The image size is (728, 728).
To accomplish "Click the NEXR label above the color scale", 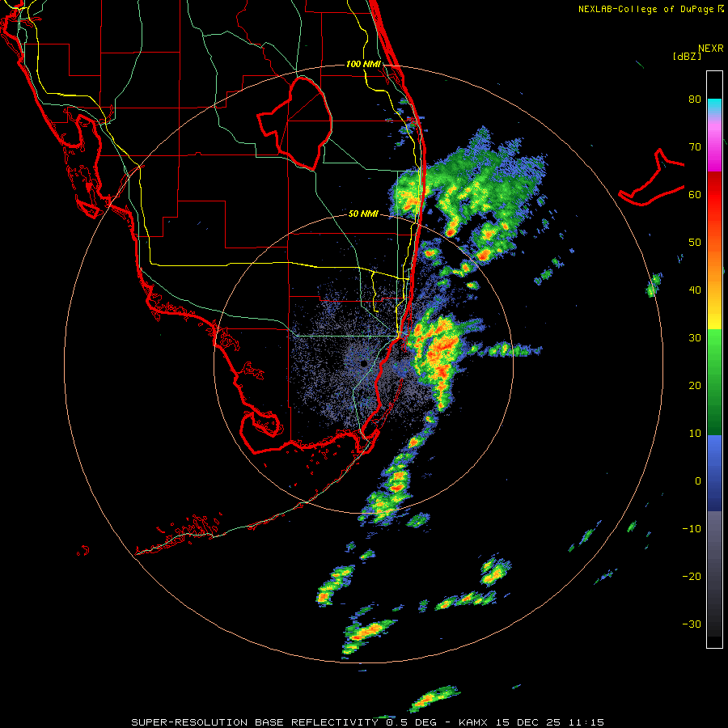I will click(711, 49).
